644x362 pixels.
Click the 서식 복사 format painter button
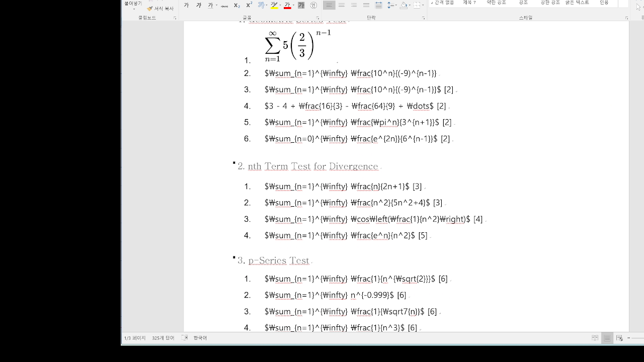pos(160,9)
